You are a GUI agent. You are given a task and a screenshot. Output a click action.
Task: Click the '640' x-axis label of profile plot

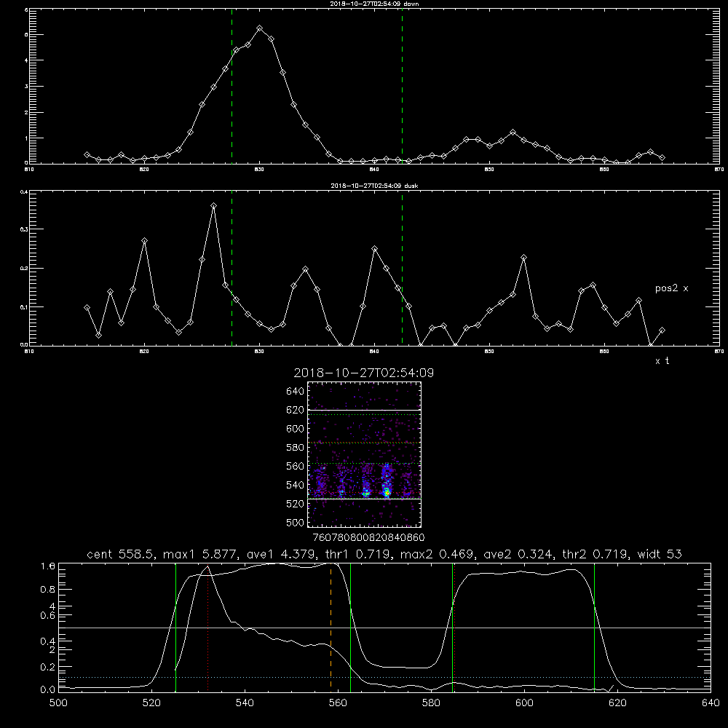(x=711, y=703)
